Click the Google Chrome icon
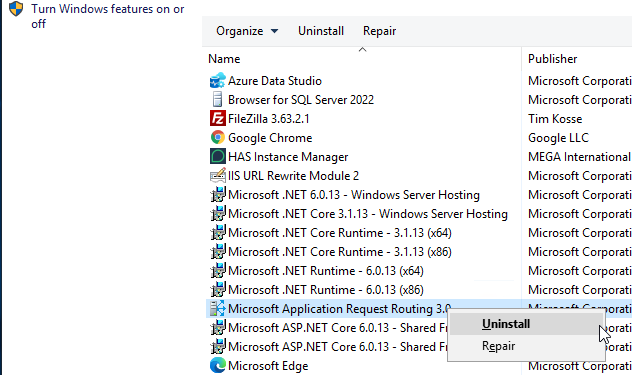The width and height of the screenshot is (632, 375). pos(218,138)
